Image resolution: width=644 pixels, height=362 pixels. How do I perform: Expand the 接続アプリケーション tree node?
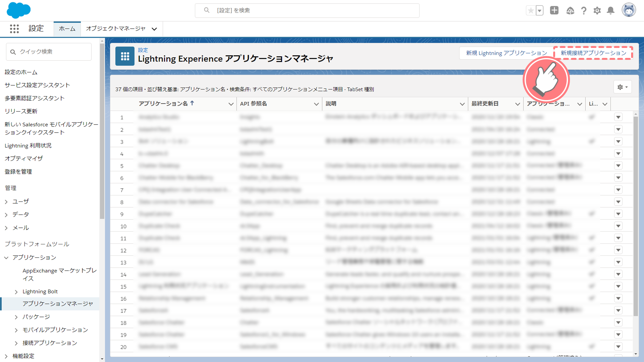coord(16,343)
